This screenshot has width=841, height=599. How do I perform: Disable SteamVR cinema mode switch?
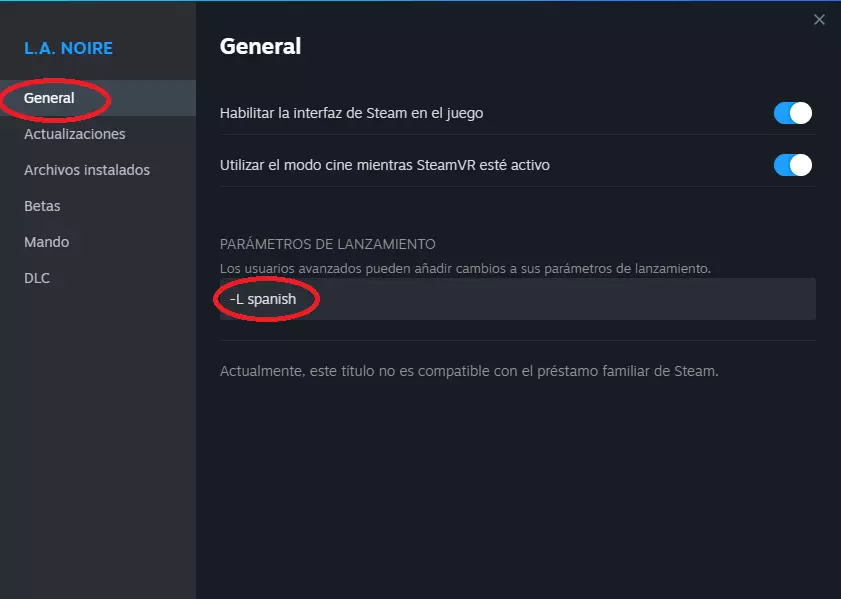pos(792,165)
